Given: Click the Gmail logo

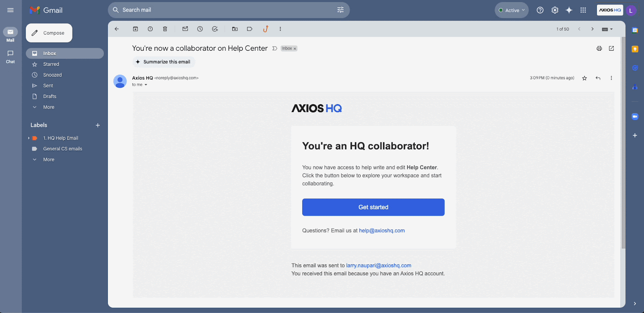Looking at the screenshot, I should (x=46, y=10).
